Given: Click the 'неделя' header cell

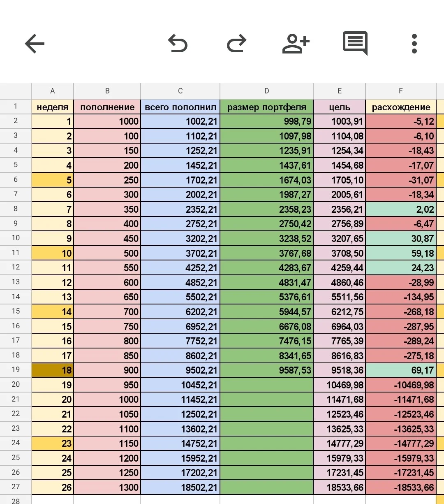Looking at the screenshot, I should point(53,107).
